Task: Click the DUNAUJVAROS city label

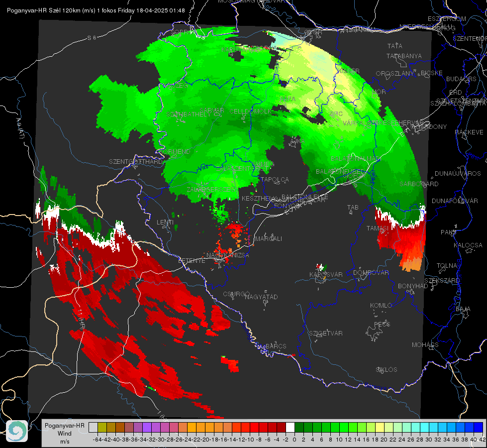Action: (458, 174)
